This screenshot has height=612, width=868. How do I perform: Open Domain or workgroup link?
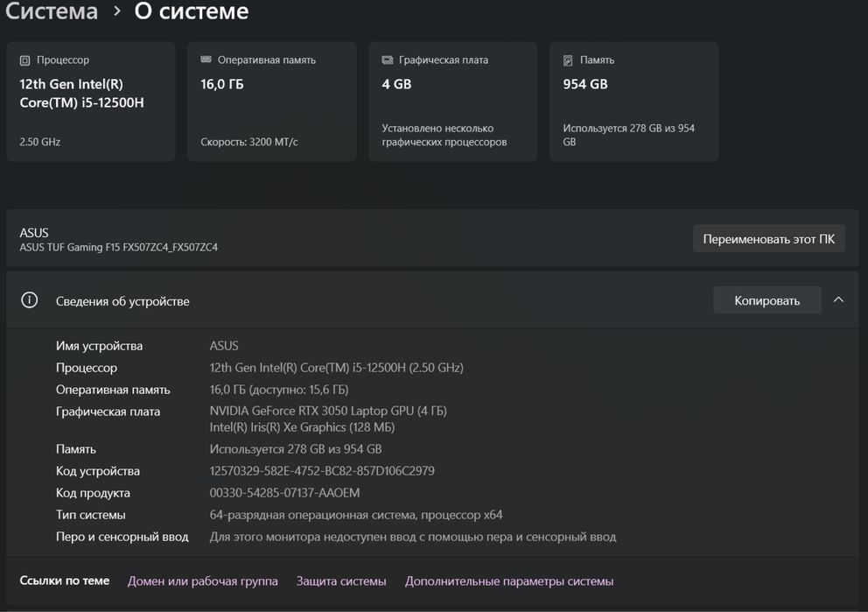[203, 581]
